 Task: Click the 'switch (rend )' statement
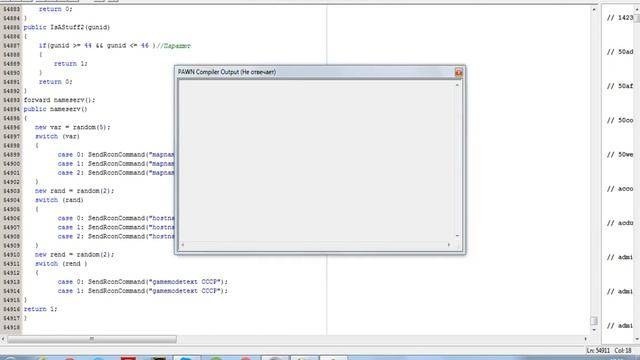(61, 264)
